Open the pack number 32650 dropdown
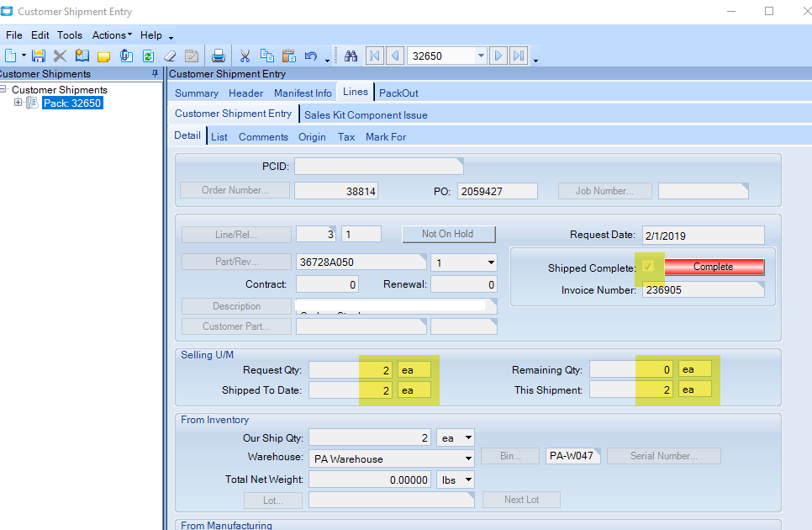 481,56
